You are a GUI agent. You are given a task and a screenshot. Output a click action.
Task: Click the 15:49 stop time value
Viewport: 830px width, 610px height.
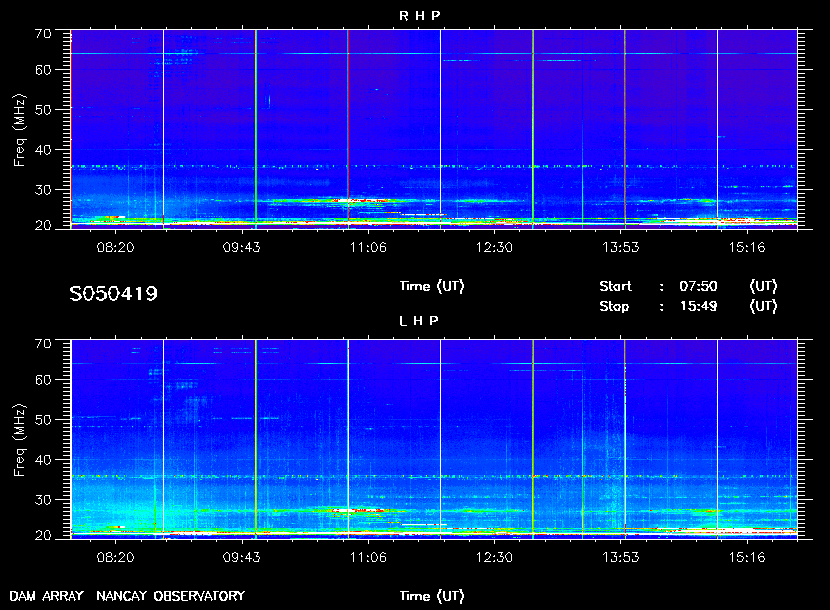pos(698,307)
